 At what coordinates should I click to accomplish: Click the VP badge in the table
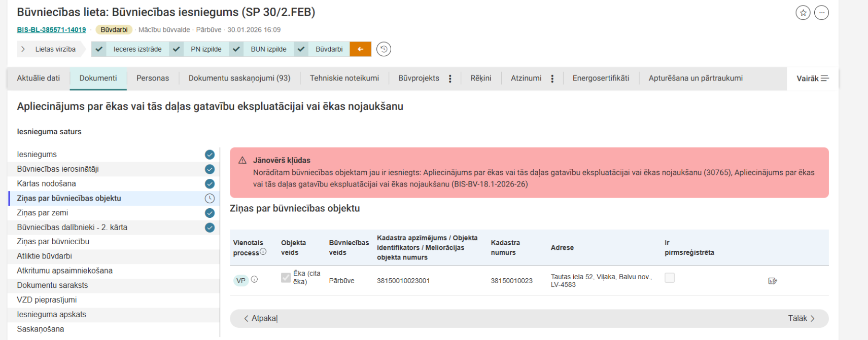(241, 280)
